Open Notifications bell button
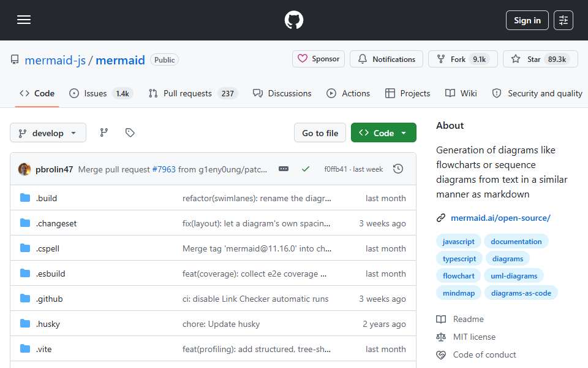 pos(386,59)
